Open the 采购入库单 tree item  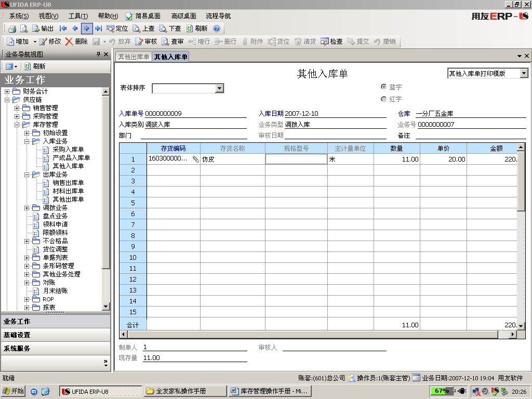pos(68,150)
